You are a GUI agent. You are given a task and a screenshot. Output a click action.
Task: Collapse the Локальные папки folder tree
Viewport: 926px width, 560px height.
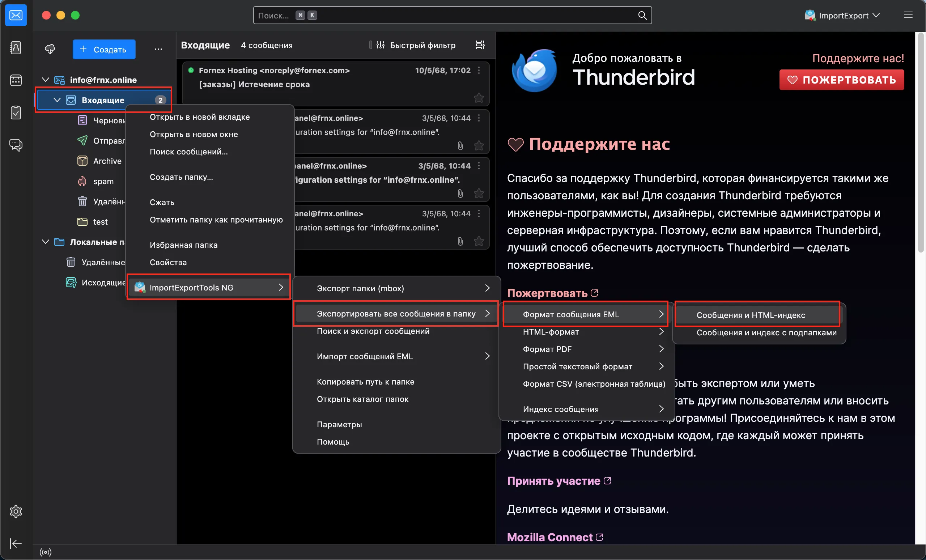[x=46, y=242]
